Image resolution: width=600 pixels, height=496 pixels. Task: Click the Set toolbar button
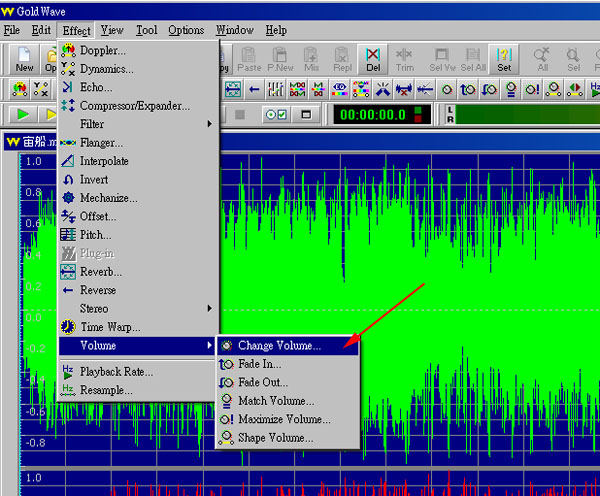[x=504, y=59]
